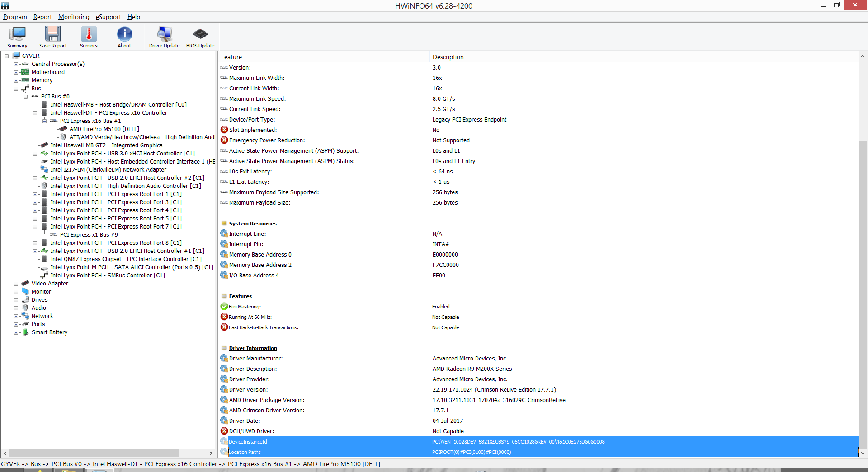Open the Monitoring menu
This screenshot has height=472, width=868.
tap(74, 17)
